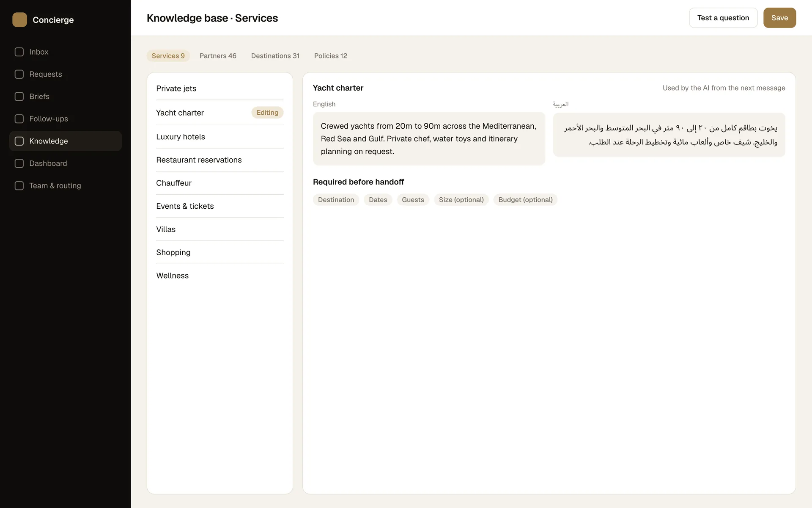Open the Policies 12 tab
The width and height of the screenshot is (812, 508).
(331, 56)
